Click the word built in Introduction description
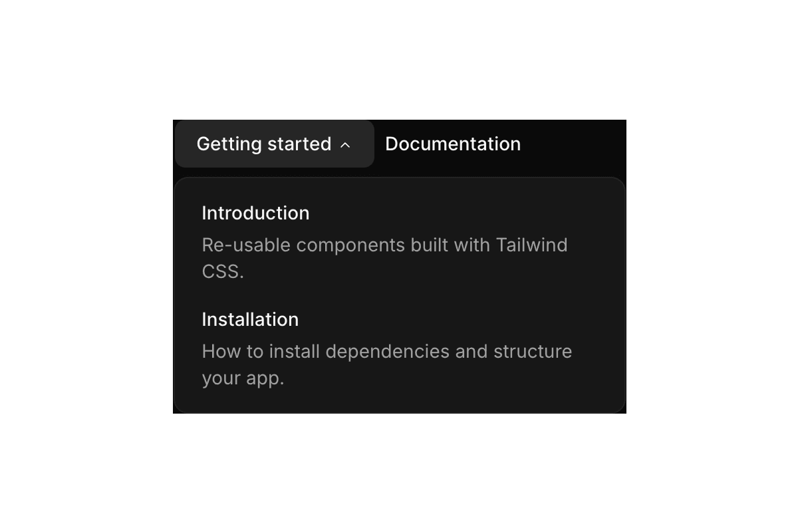The width and height of the screenshot is (798, 532). (x=430, y=245)
